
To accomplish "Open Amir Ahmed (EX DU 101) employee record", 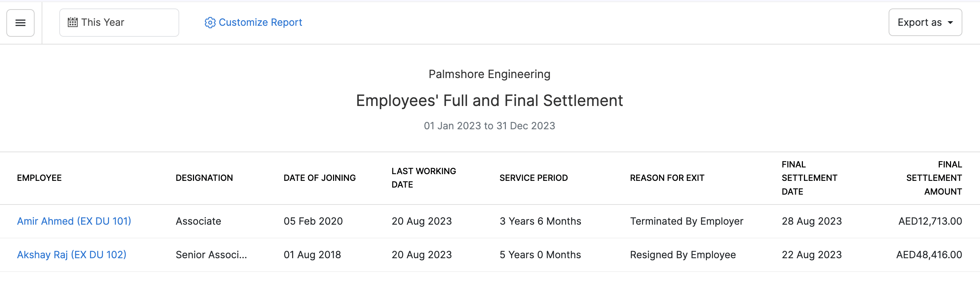I will click(74, 221).
